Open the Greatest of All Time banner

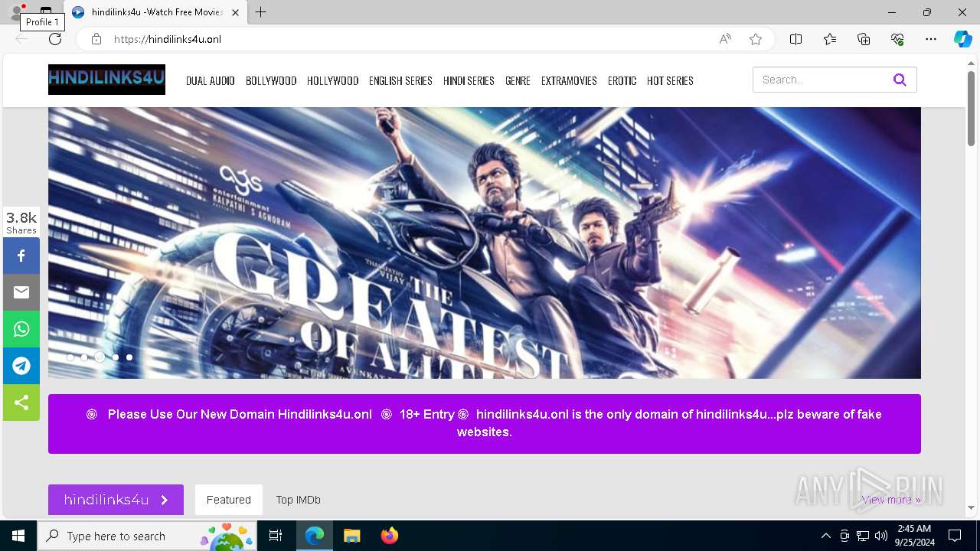[x=485, y=243]
